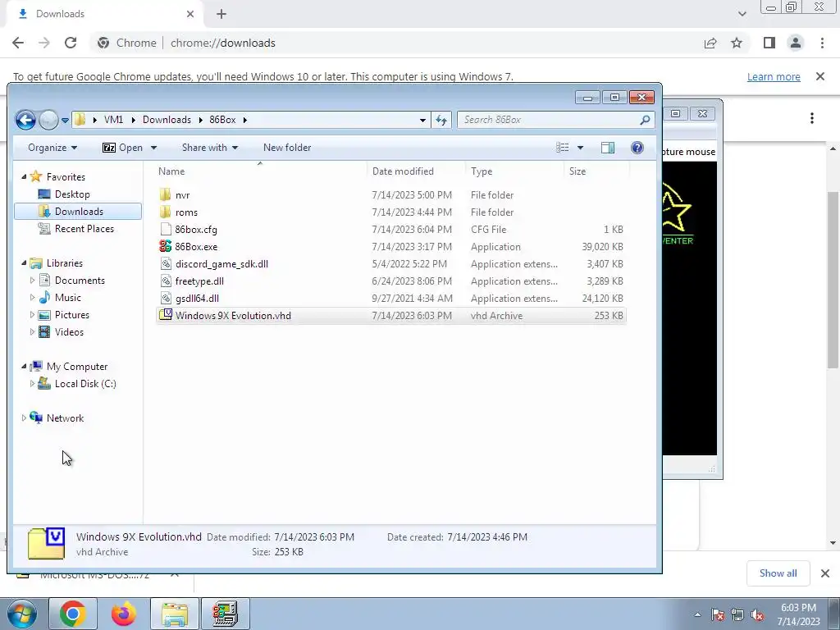
Task: Click the muted volume tray icon
Action: 757,614
